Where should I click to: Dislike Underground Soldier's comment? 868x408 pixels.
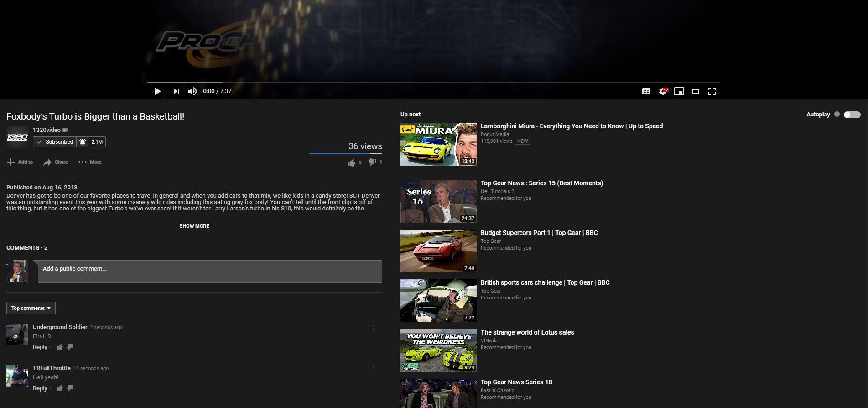coord(70,347)
